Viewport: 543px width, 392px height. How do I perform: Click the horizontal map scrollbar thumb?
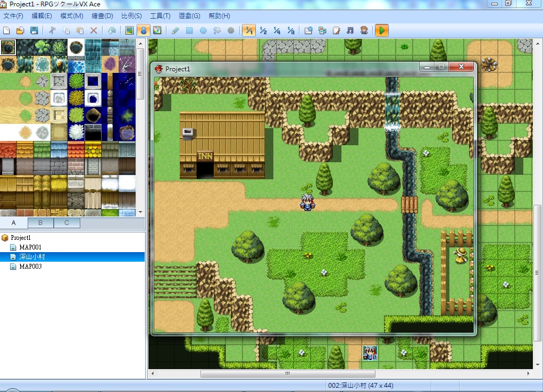pos(288,373)
